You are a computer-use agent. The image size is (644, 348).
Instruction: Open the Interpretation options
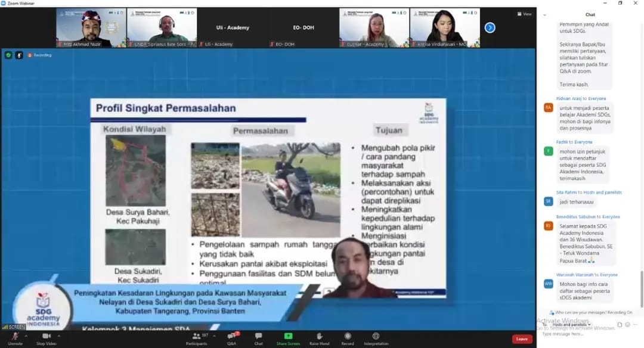376,337
